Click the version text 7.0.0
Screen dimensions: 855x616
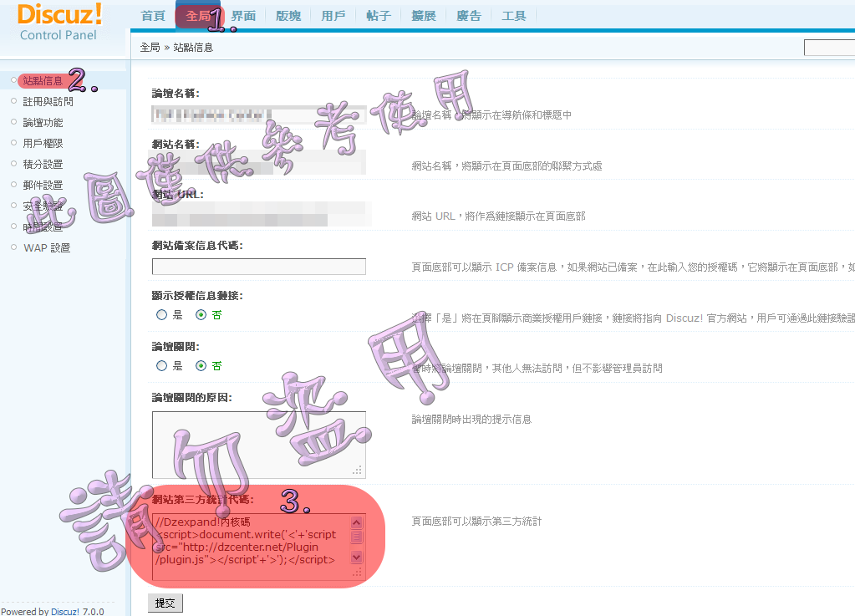(x=94, y=612)
